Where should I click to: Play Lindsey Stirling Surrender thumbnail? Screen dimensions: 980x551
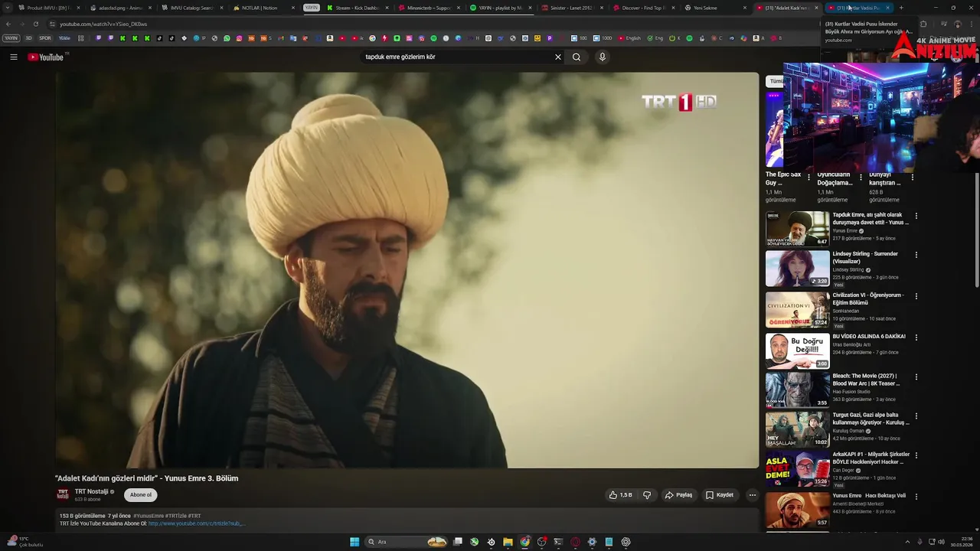tap(797, 269)
